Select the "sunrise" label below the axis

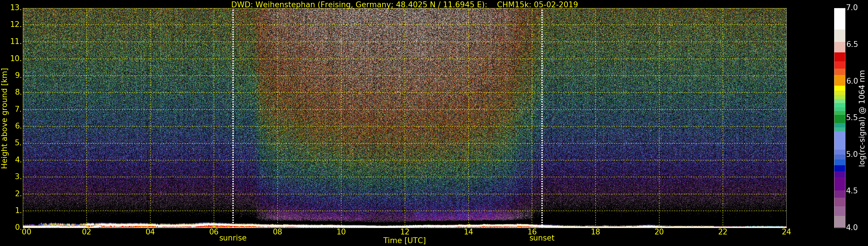[233, 238]
